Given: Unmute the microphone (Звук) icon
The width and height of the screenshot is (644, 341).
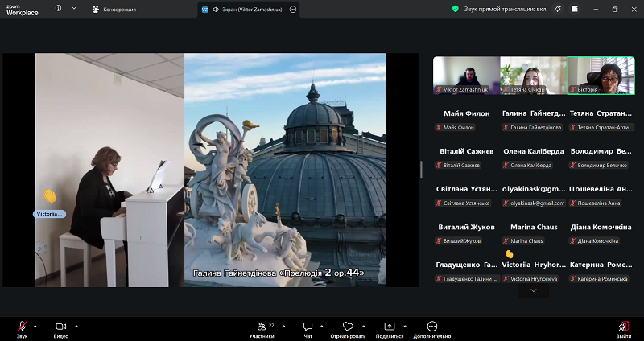Looking at the screenshot, I should [x=22, y=326].
